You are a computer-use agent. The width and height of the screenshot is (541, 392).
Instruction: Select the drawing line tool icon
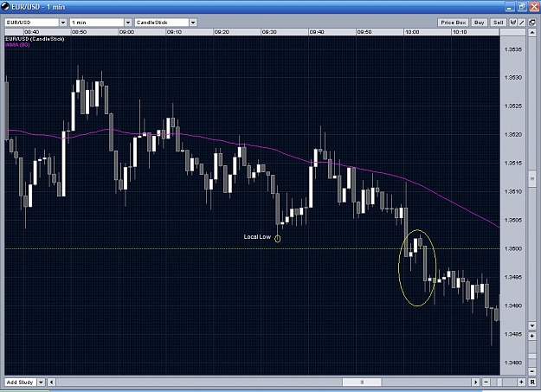point(522,22)
